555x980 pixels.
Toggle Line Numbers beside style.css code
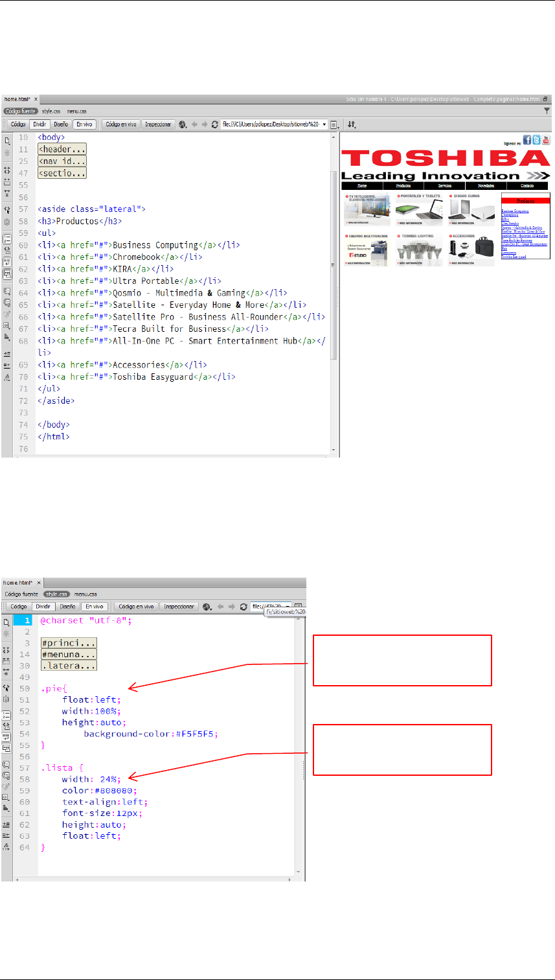6,715
